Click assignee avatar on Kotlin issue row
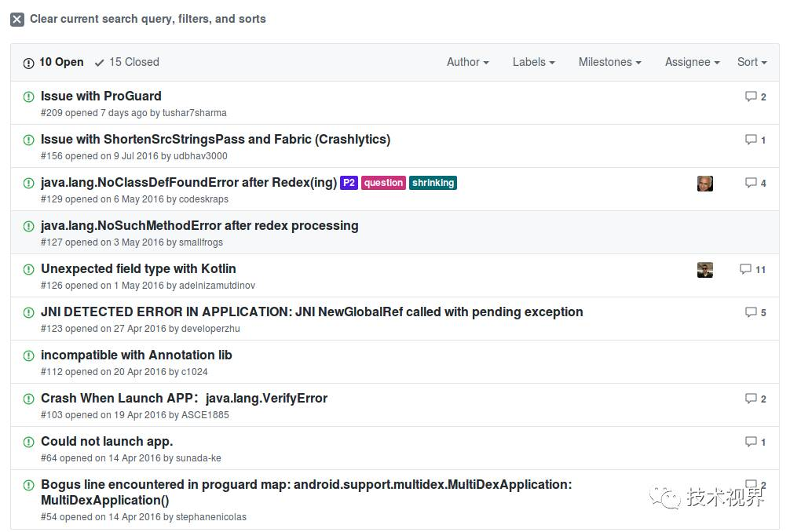The width and height of the screenshot is (790, 532). [x=704, y=270]
